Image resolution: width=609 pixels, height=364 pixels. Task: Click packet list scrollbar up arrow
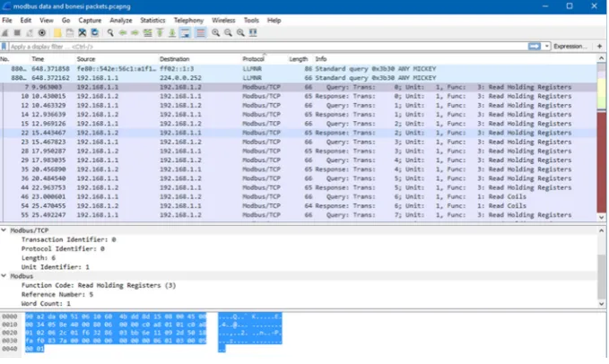[x=602, y=58]
